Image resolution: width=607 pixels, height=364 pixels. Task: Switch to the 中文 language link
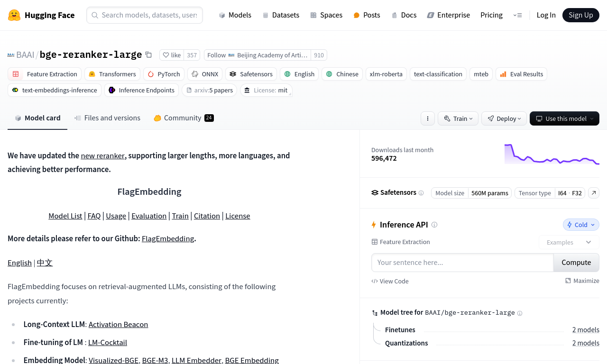pos(45,263)
